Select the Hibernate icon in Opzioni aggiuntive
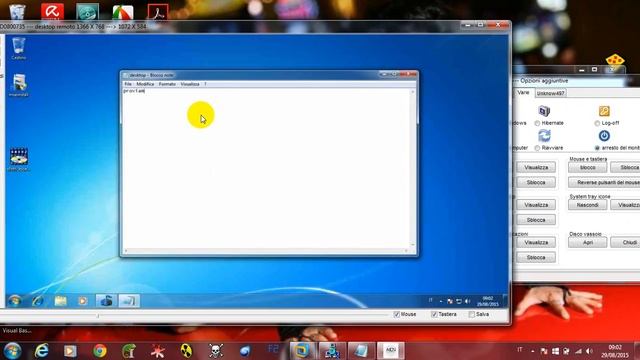The height and width of the screenshot is (360, 640). tap(544, 111)
